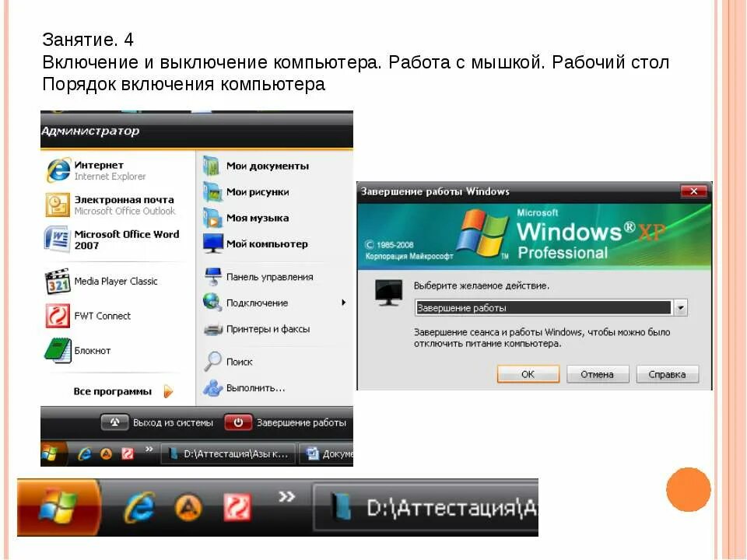Open Internet Explorer icon in Start menu
Image resolution: width=747 pixels, height=560 pixels.
[58, 170]
